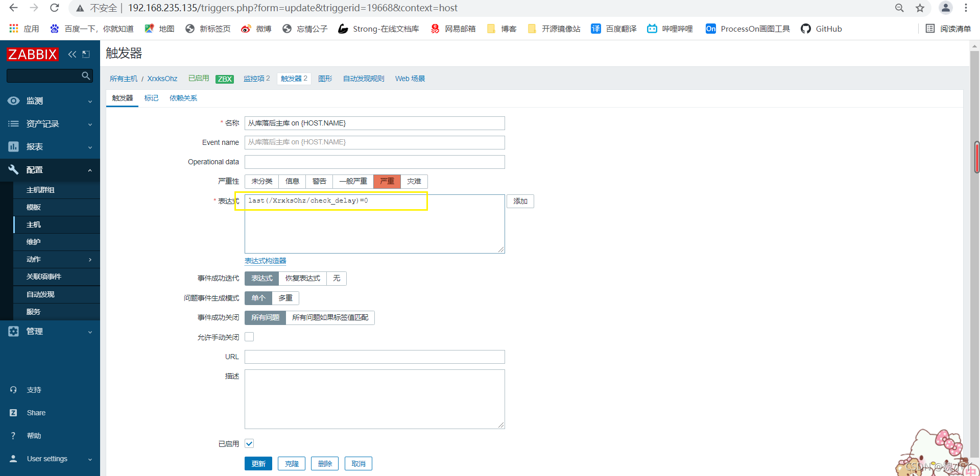Select 多重 problem event generation mode
This screenshot has height=476, width=980.
pyautogui.click(x=285, y=298)
